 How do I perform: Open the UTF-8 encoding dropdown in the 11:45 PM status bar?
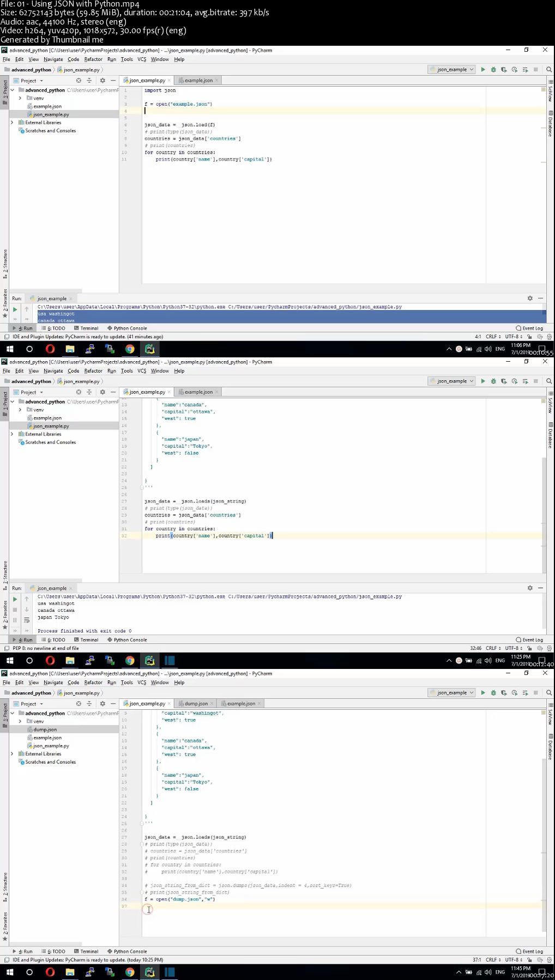pos(514,960)
